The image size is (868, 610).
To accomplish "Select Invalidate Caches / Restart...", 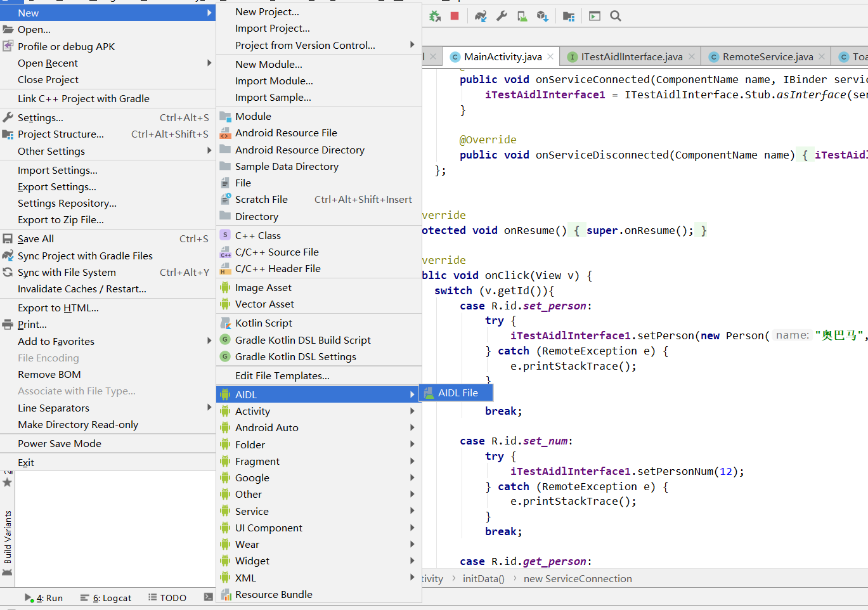I will [x=108, y=289].
